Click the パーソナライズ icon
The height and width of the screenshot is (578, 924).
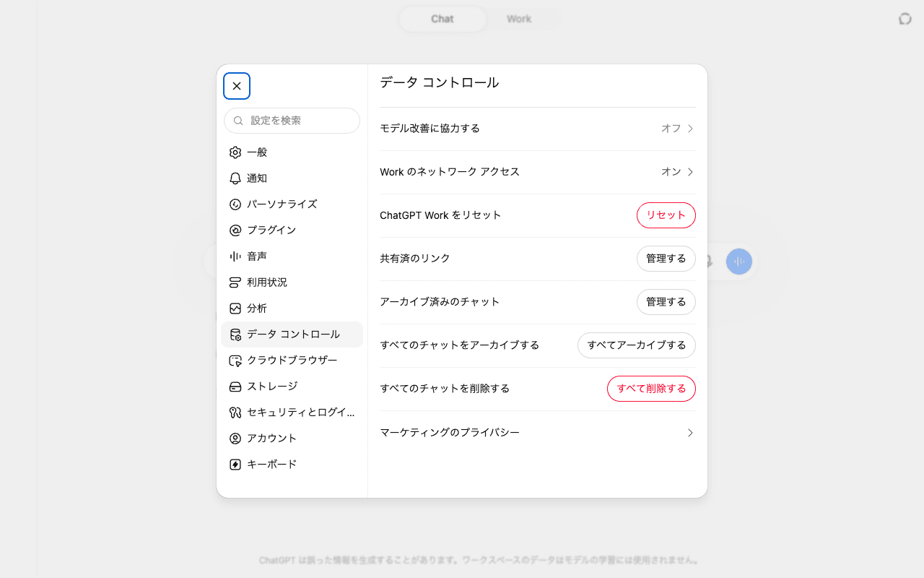[235, 204]
